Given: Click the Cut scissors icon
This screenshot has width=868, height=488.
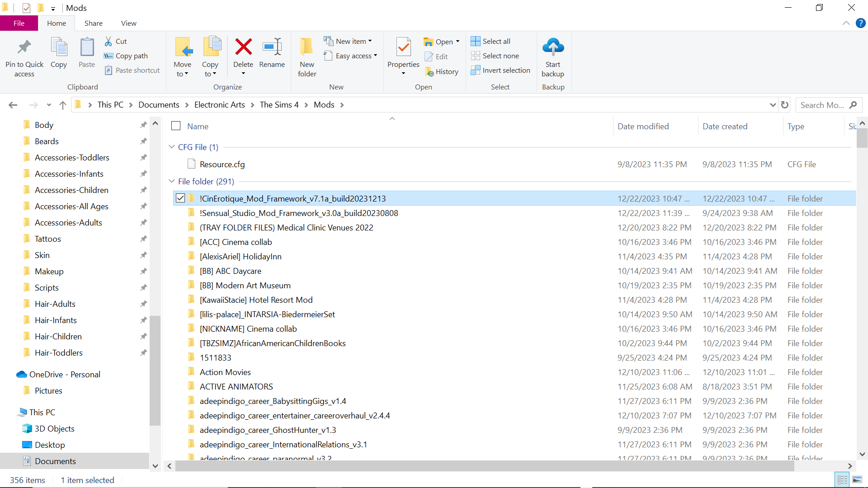Looking at the screenshot, I should pyautogui.click(x=108, y=41).
